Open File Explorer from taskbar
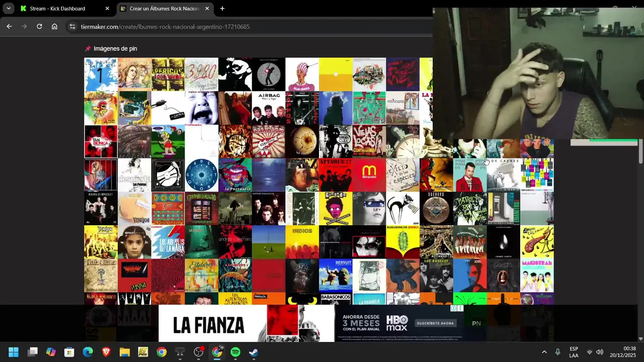This screenshot has width=644, height=362. point(124,352)
